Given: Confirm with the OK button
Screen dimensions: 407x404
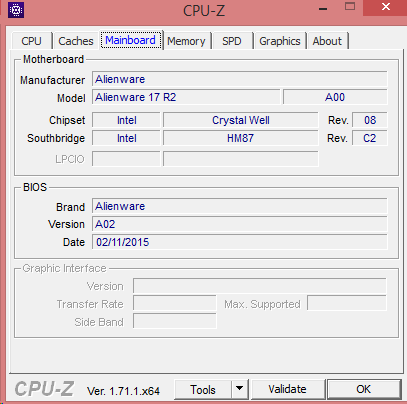Looking at the screenshot, I should pyautogui.click(x=363, y=389).
